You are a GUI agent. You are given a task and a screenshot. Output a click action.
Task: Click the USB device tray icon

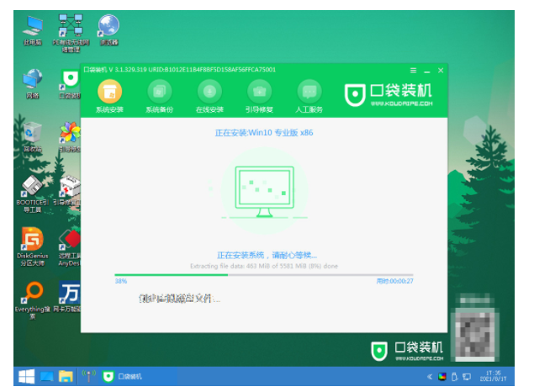coord(454,377)
